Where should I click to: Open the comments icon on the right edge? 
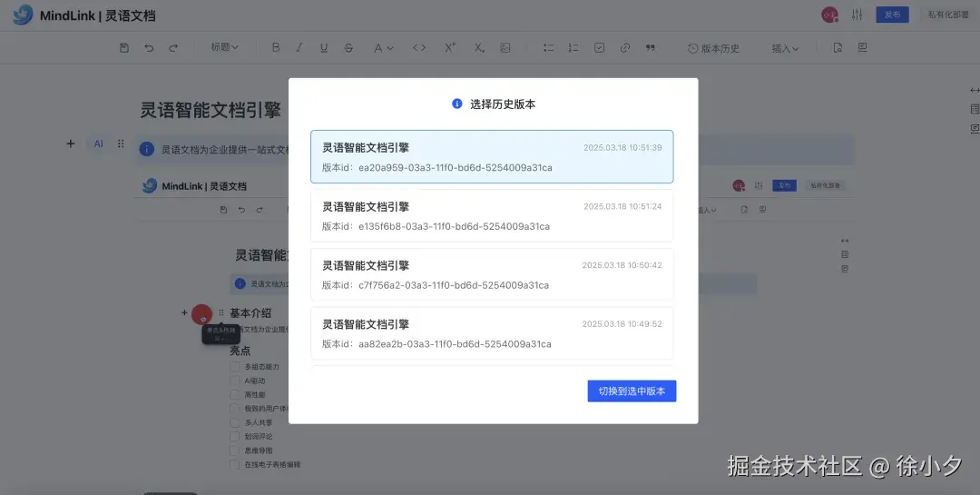click(975, 129)
